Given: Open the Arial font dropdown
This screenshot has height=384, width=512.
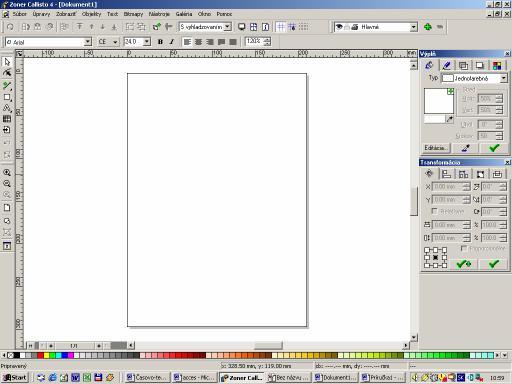Looking at the screenshot, I should point(88,42).
